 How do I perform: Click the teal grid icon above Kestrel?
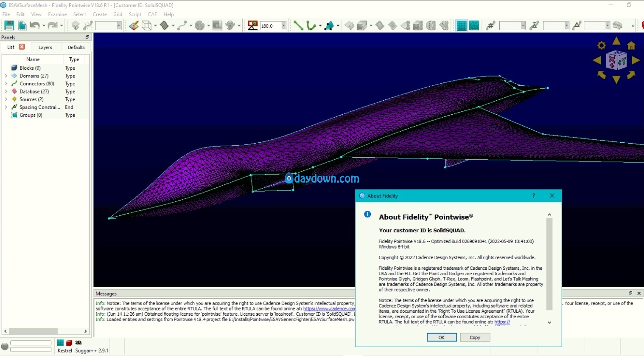60,343
